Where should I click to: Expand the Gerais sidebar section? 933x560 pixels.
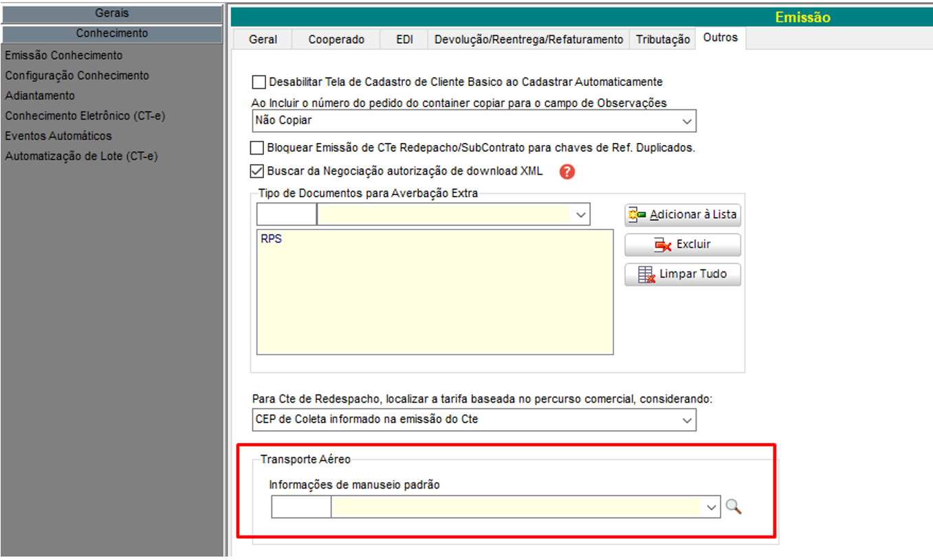[x=112, y=13]
